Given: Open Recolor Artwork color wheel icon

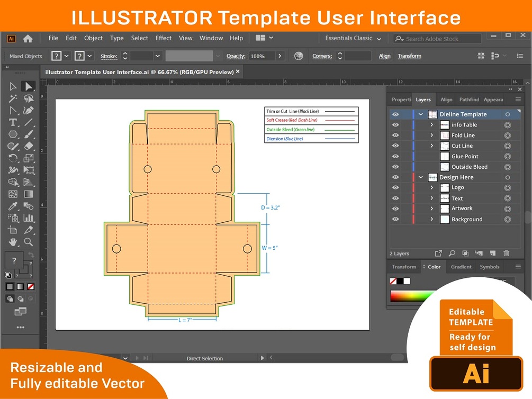Looking at the screenshot, I should tap(299, 56).
